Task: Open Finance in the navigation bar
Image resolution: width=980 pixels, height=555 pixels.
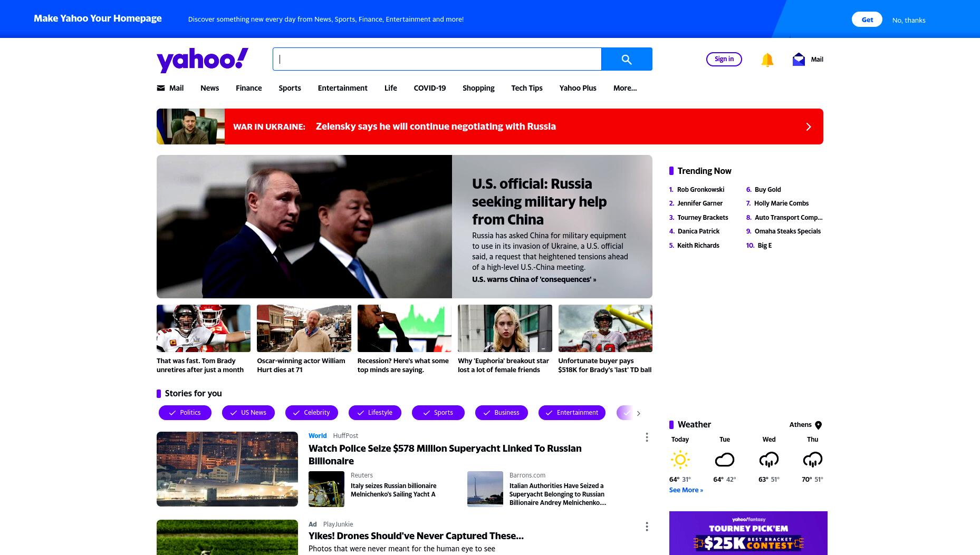Action: 248,88
